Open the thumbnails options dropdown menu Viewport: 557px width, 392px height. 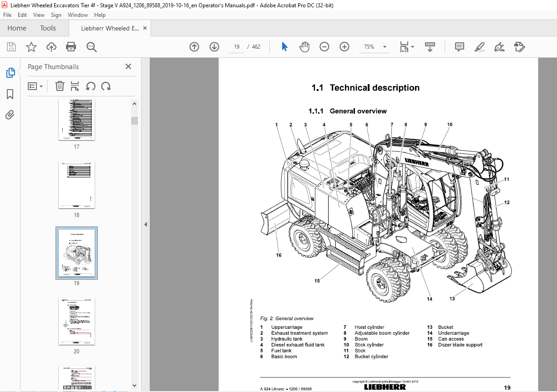click(35, 86)
